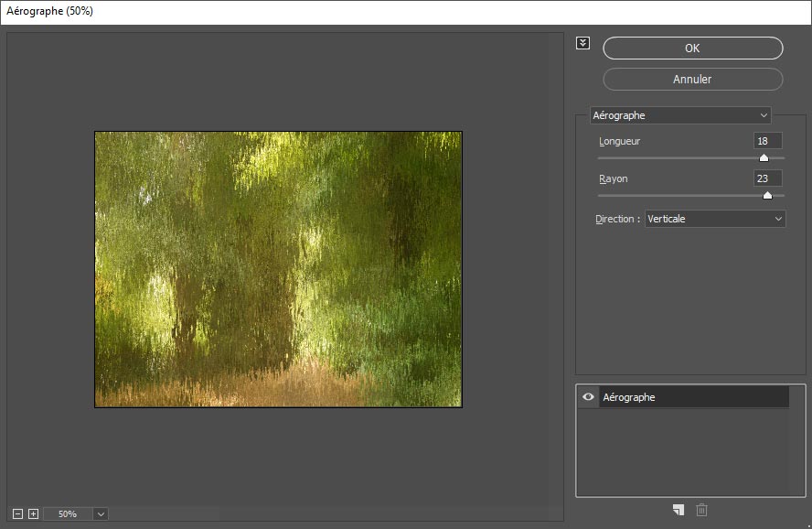Click the Longueur slider handle
The height and width of the screenshot is (529, 812).
tap(764, 157)
